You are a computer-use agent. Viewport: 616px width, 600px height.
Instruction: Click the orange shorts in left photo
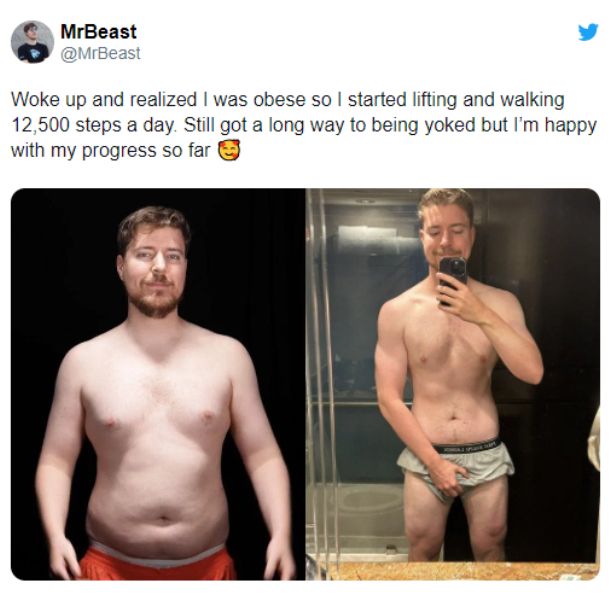point(157,563)
